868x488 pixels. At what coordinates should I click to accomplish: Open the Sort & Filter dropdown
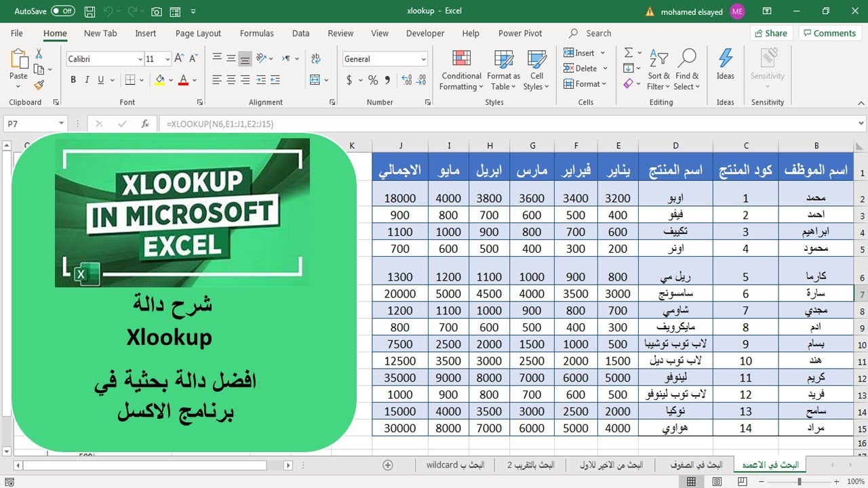(x=658, y=70)
